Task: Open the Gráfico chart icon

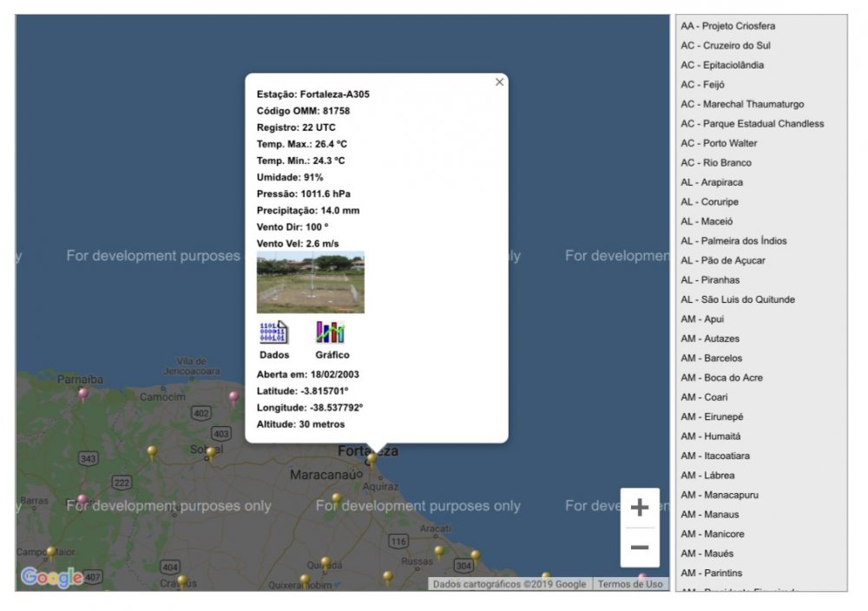Action: (331, 332)
